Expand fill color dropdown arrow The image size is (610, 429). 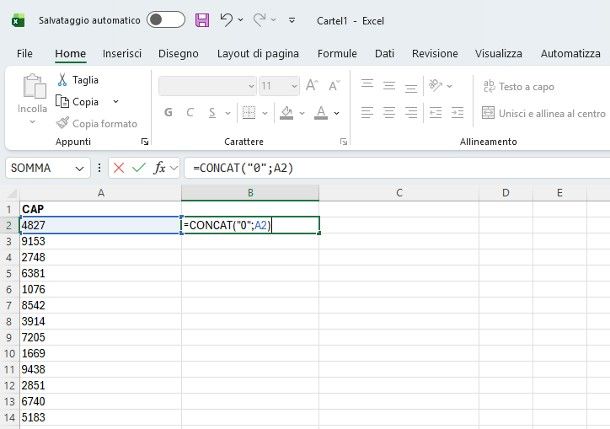tap(301, 113)
